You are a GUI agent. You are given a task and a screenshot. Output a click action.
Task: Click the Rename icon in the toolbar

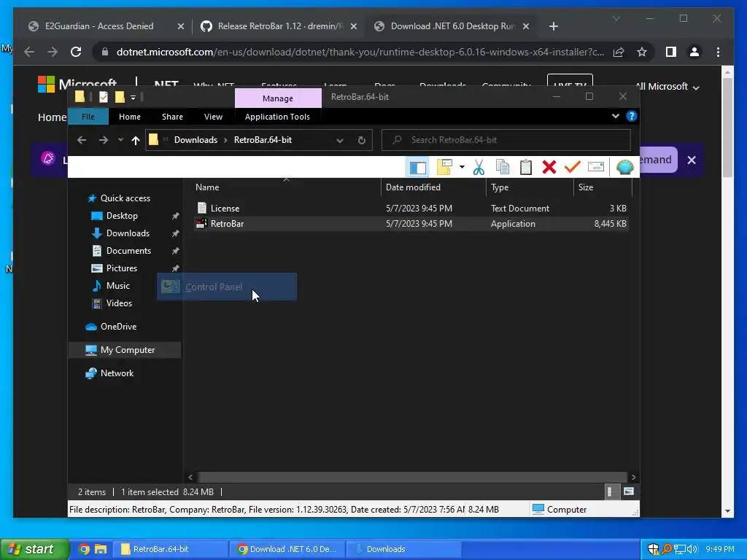tap(595, 167)
